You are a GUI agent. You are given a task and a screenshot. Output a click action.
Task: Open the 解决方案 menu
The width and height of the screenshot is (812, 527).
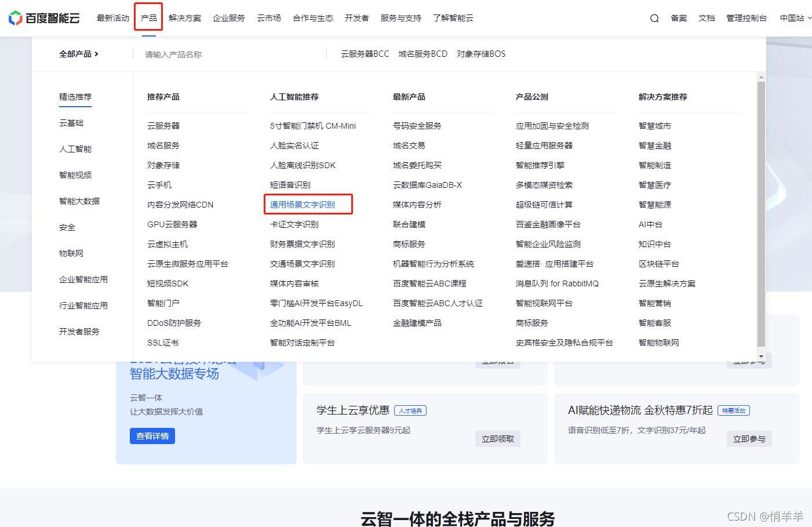click(x=185, y=19)
